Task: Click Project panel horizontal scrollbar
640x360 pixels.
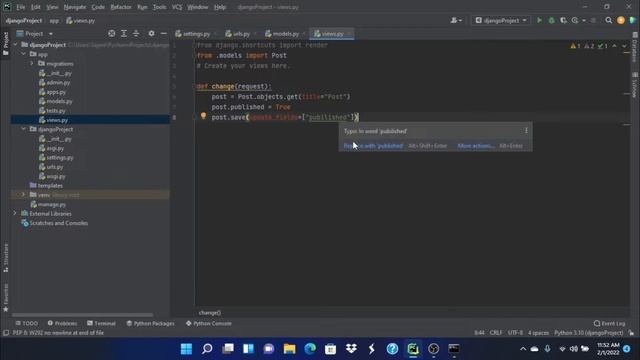Action: click(82, 315)
